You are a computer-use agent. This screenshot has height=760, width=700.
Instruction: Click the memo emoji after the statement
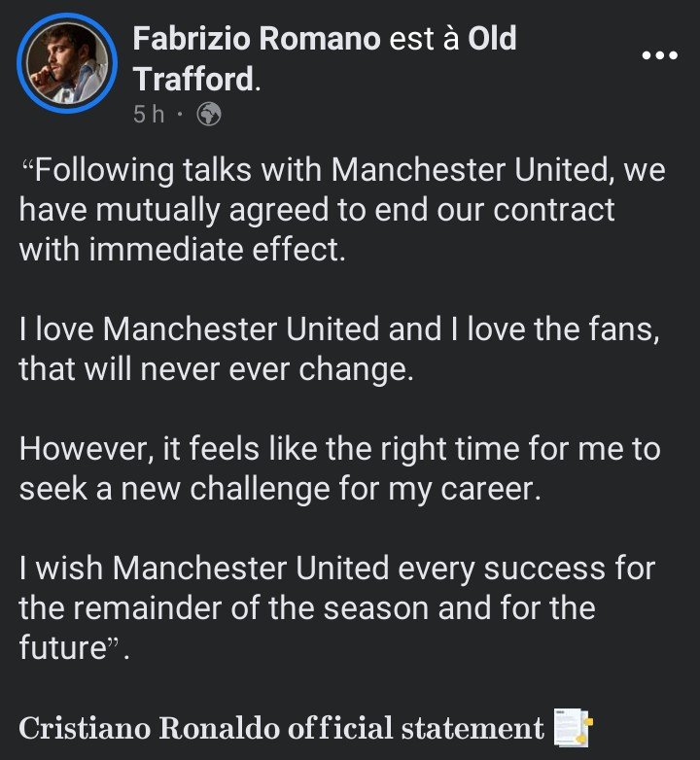pos(574,727)
